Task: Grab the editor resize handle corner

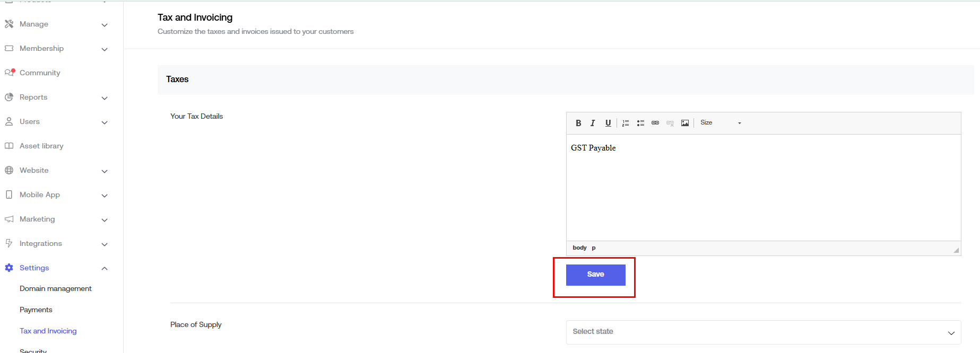Action: (x=956, y=250)
